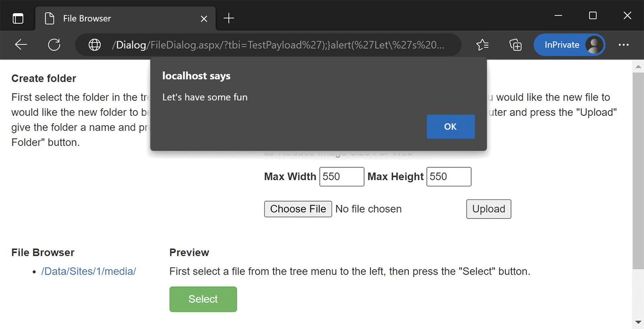Viewport: 644px width, 329px height.
Task: Reload the current page
Action: 54,45
